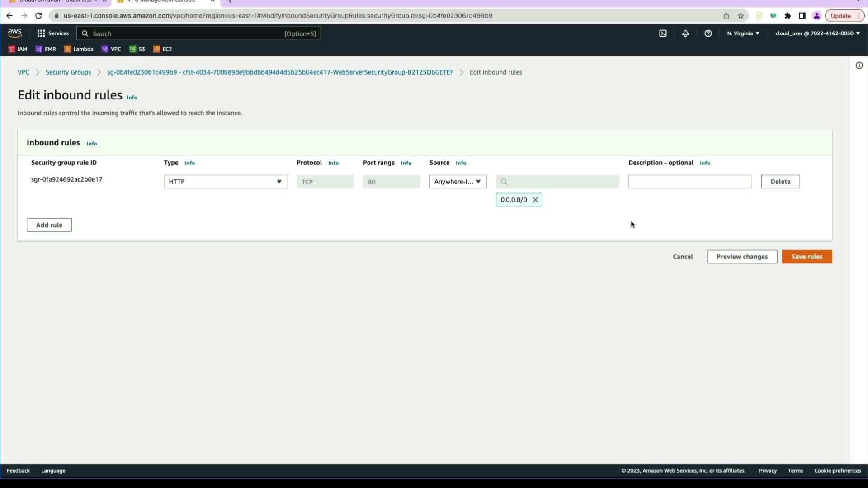Expand the Source Anywhere-IPv4 dropdown
Screen dimensions: 868x488
tap(458, 182)
